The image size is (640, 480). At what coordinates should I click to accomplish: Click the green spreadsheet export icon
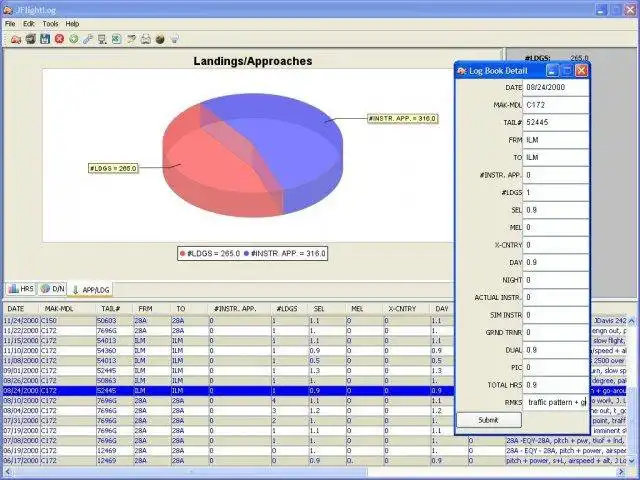coord(116,39)
